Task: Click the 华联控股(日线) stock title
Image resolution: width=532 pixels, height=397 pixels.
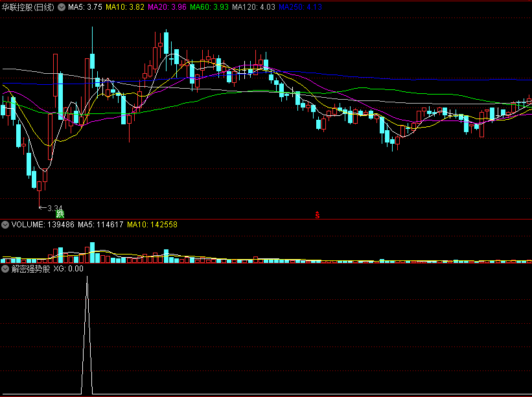Action: pyautogui.click(x=28, y=7)
